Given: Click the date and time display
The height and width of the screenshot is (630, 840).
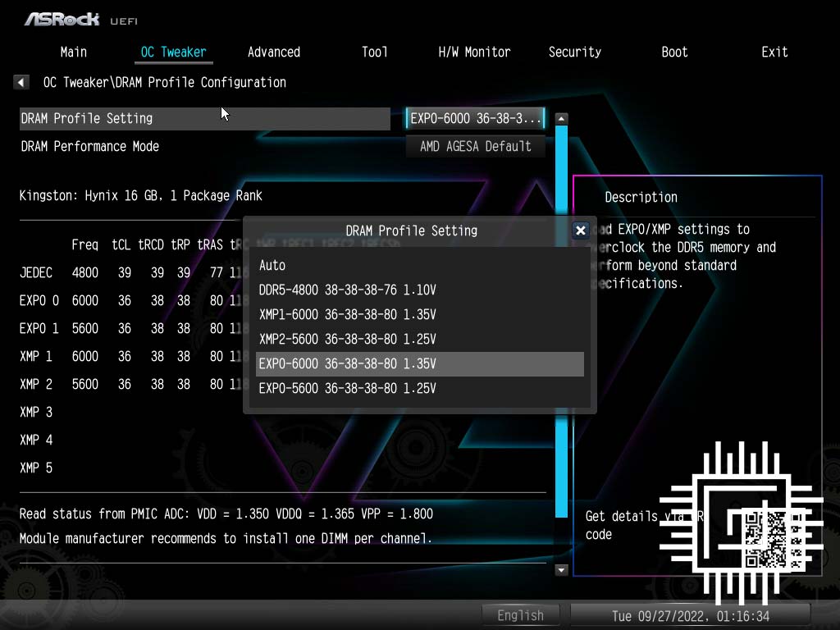Looking at the screenshot, I should coord(691,616).
